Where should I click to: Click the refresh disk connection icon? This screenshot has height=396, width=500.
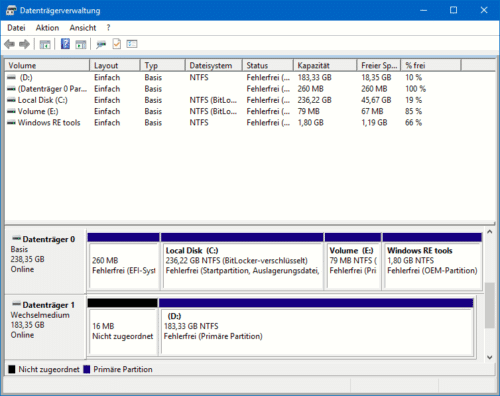[101, 44]
